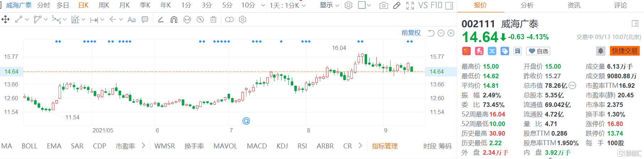Take a chart screenshot with camera icon
The image size is (644, 159).
(384, 5)
